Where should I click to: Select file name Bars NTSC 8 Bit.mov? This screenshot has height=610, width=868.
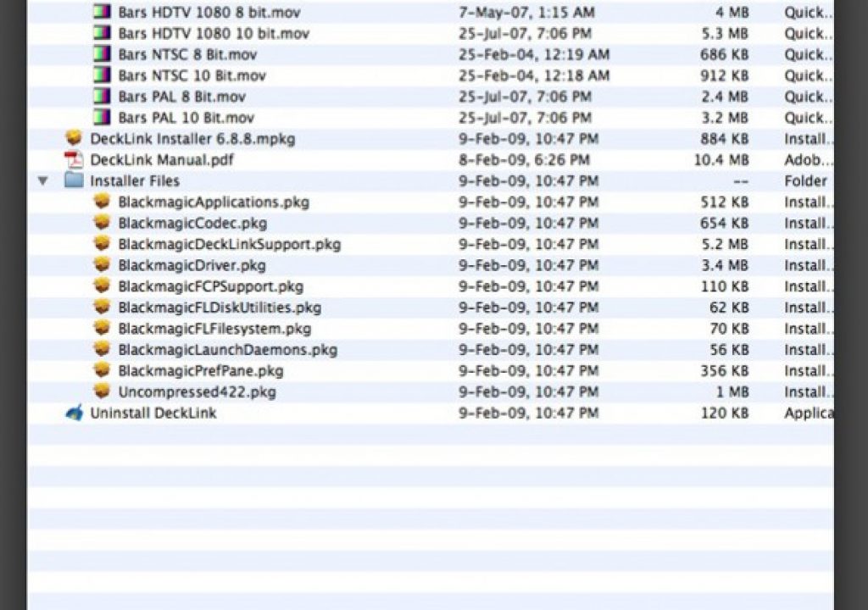point(187,54)
